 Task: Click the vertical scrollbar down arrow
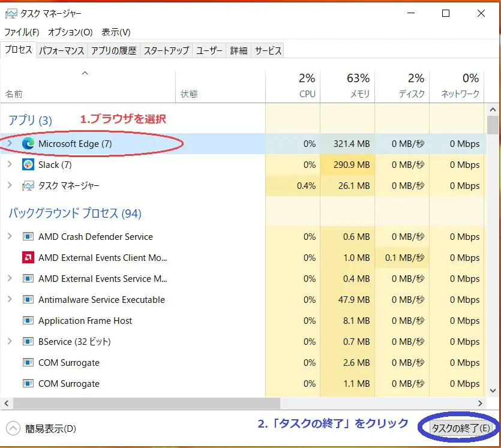point(493,391)
